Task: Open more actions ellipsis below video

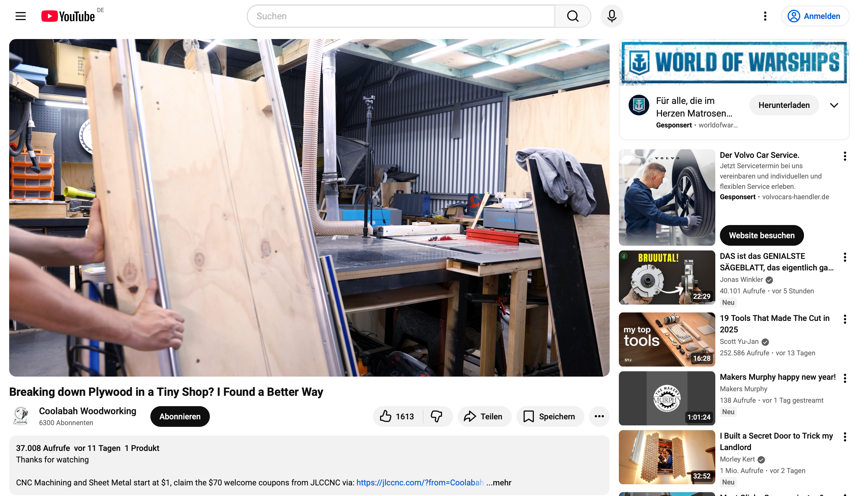Action: click(599, 416)
